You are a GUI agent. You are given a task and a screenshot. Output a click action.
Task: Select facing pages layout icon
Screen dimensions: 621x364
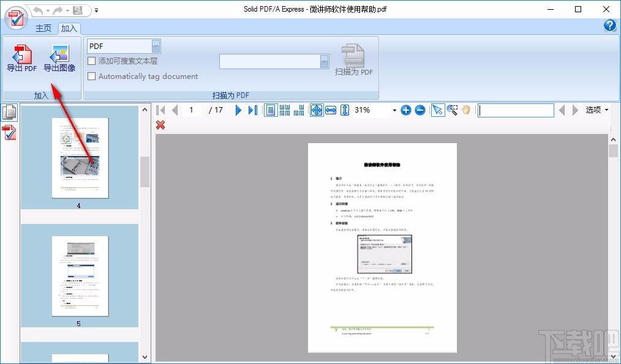point(299,110)
